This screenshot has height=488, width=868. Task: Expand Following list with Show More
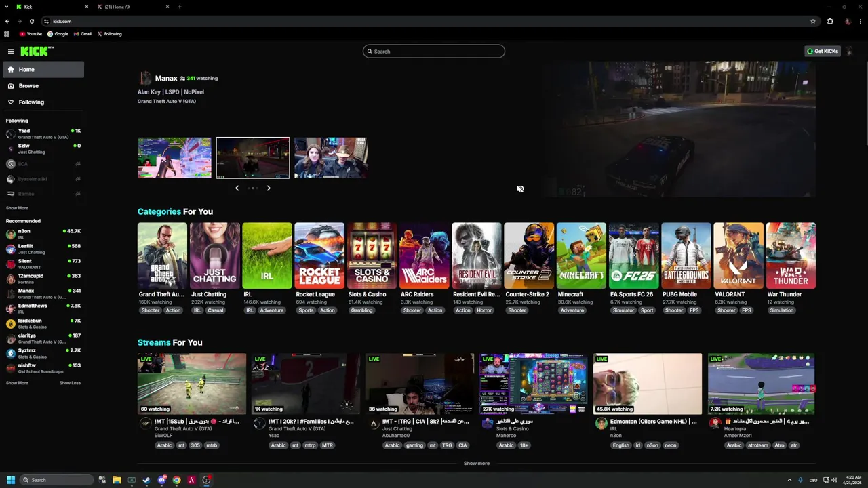pyautogui.click(x=17, y=208)
